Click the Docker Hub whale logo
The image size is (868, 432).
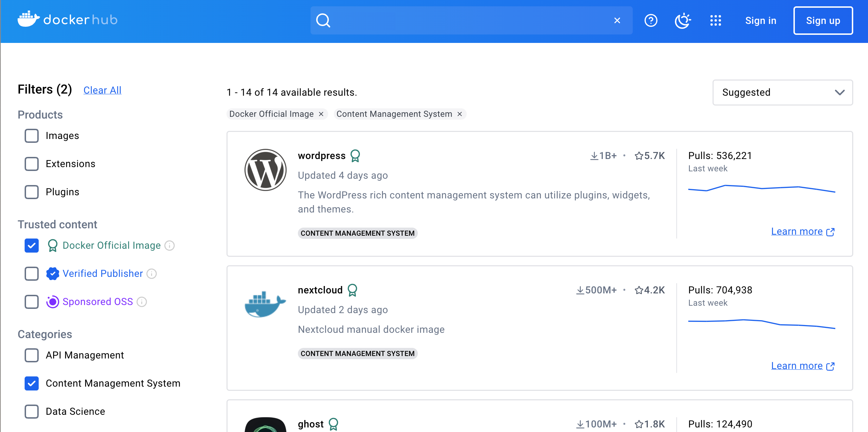click(x=29, y=19)
